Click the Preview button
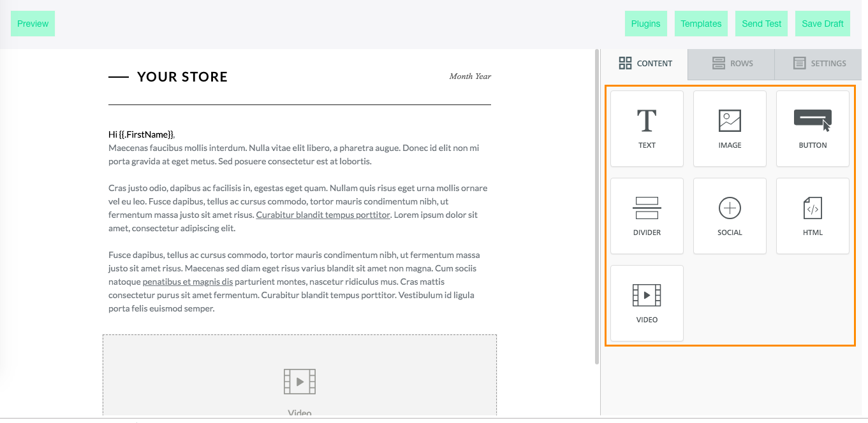 coord(33,24)
